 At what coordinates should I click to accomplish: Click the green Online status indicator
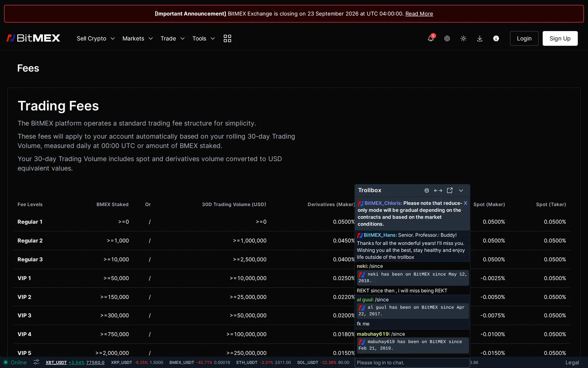pos(15,363)
